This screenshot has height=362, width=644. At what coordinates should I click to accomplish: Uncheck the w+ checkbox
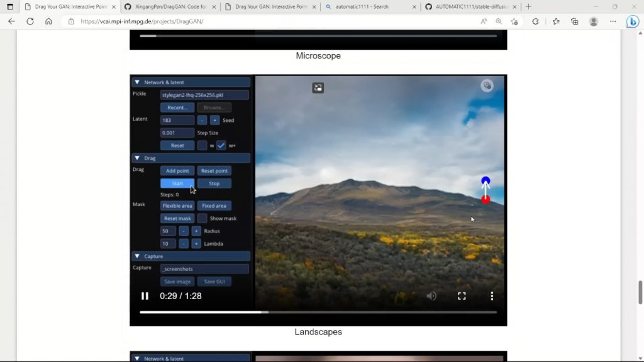click(221, 146)
